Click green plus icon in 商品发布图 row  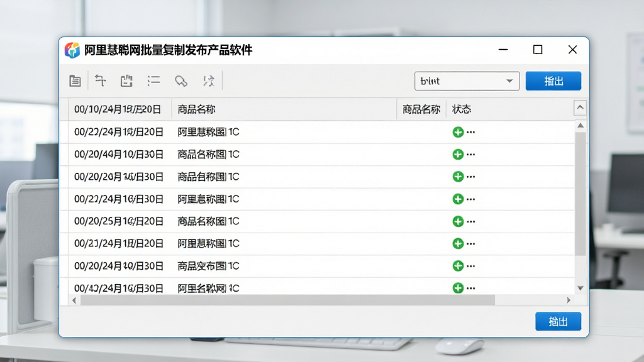pos(458,266)
